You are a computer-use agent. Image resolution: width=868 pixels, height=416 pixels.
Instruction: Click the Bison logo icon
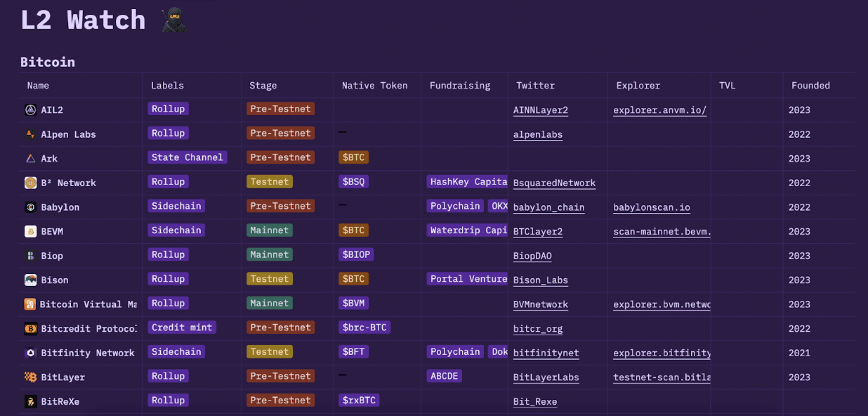point(30,280)
